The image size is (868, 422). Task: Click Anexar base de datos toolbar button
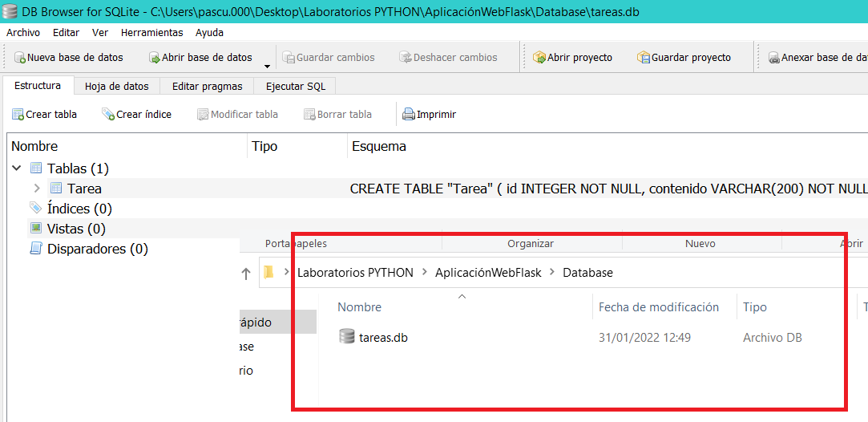click(817, 58)
